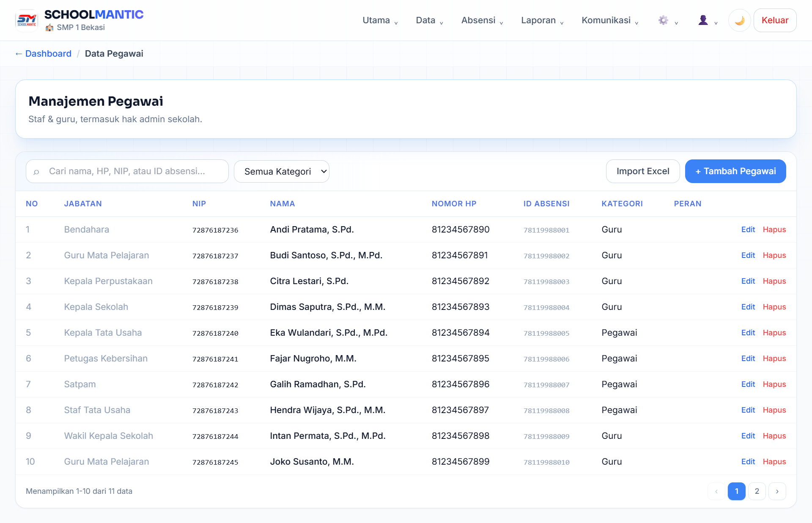Delete Joko Susanto with Hapus
Image resolution: width=812 pixels, height=523 pixels.
[774, 462]
